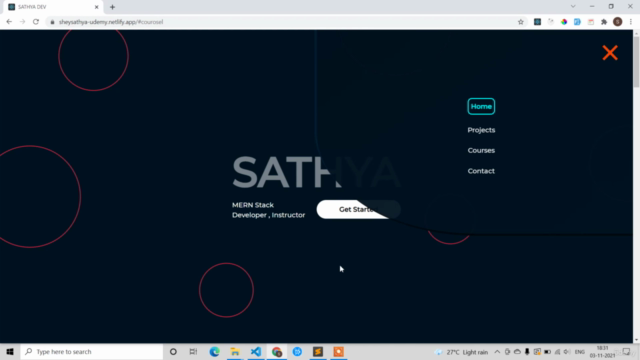
Task: Open the orange recorder taskbar app
Action: tap(338, 351)
